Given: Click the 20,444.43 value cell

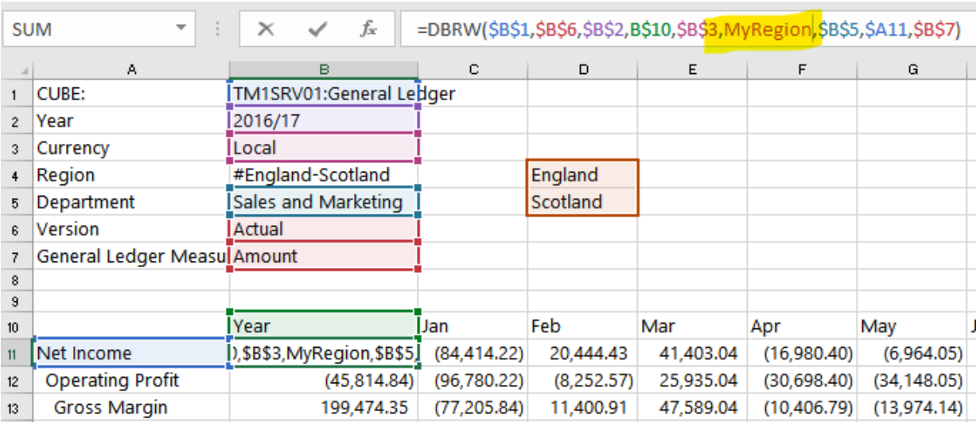Looking at the screenshot, I should tap(582, 353).
